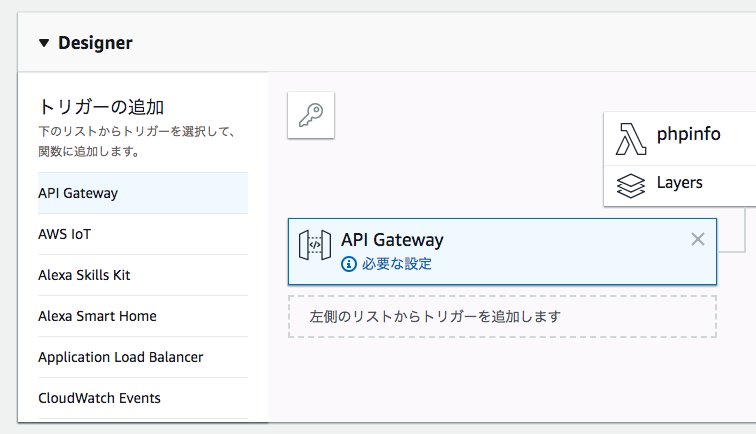Collapse the Designer section triangle

[44, 43]
